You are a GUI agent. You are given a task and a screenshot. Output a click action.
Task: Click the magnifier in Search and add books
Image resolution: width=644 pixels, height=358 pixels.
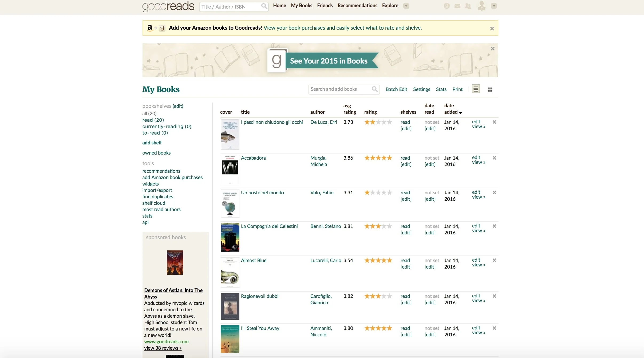click(375, 89)
